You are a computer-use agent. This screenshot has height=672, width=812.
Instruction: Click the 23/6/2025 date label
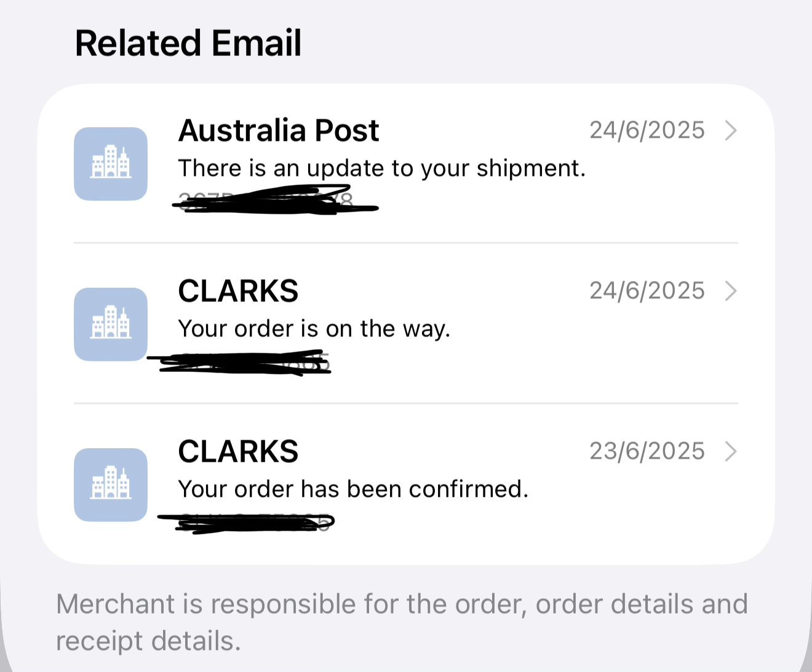(x=647, y=451)
